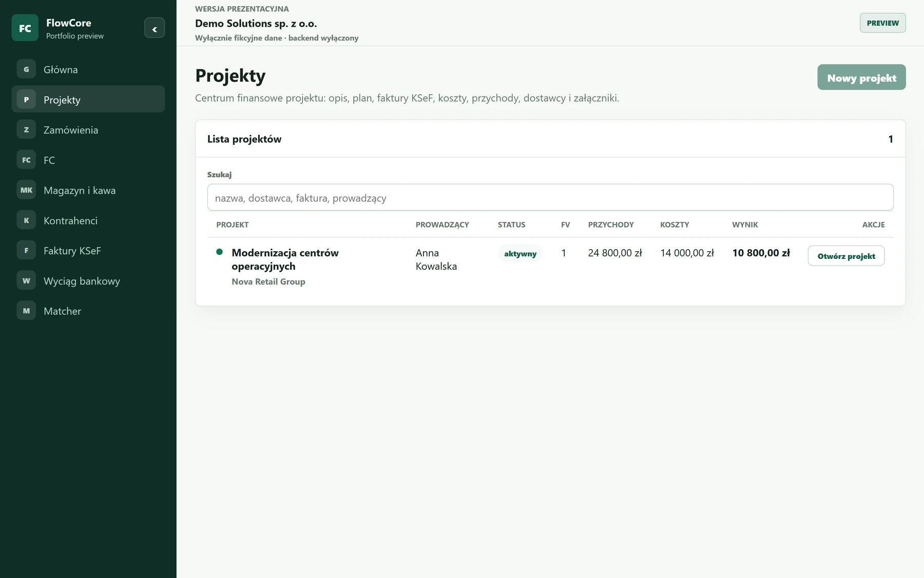The width and height of the screenshot is (924, 578).
Task: Click the F icon beside Faktury KSeF
Action: point(26,250)
